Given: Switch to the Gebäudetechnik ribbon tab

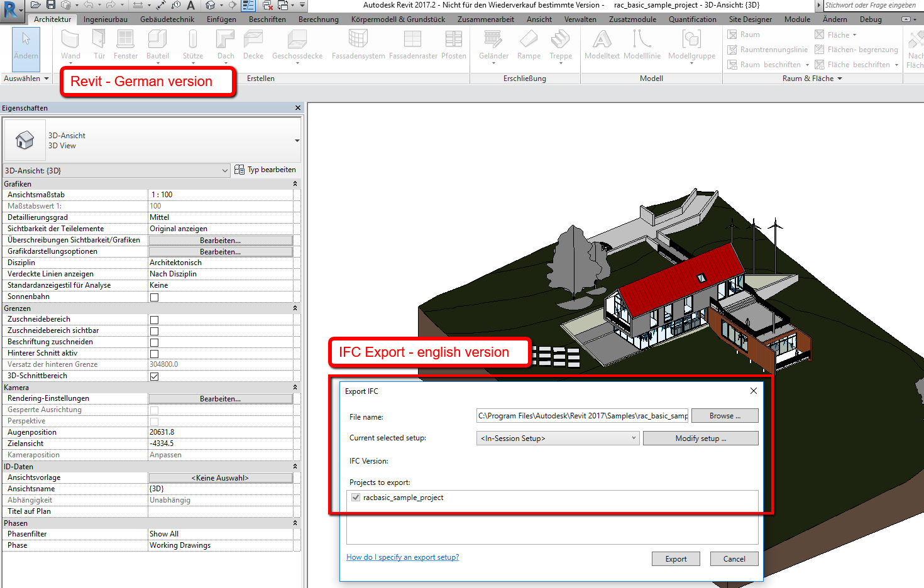Looking at the screenshot, I should tap(167, 19).
